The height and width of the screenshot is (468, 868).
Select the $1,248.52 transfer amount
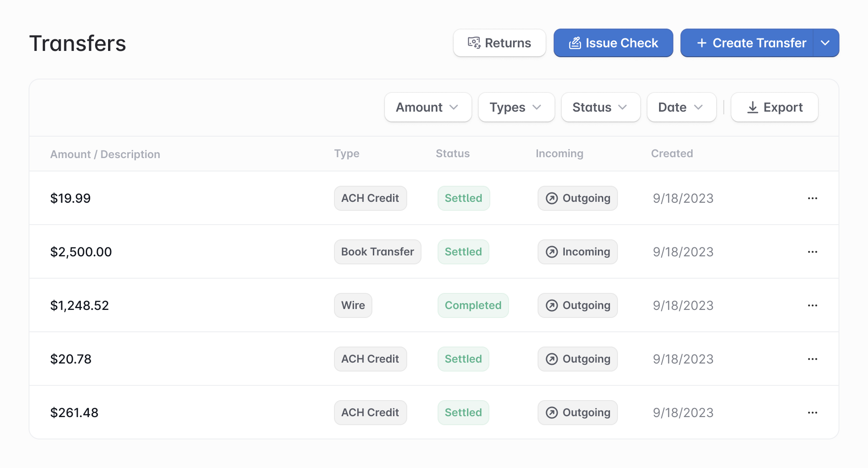coord(79,305)
